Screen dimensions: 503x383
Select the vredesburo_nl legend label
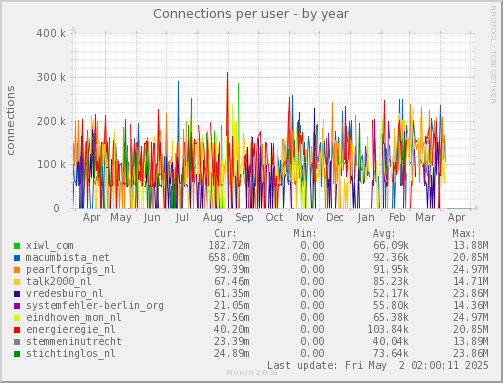[65, 294]
